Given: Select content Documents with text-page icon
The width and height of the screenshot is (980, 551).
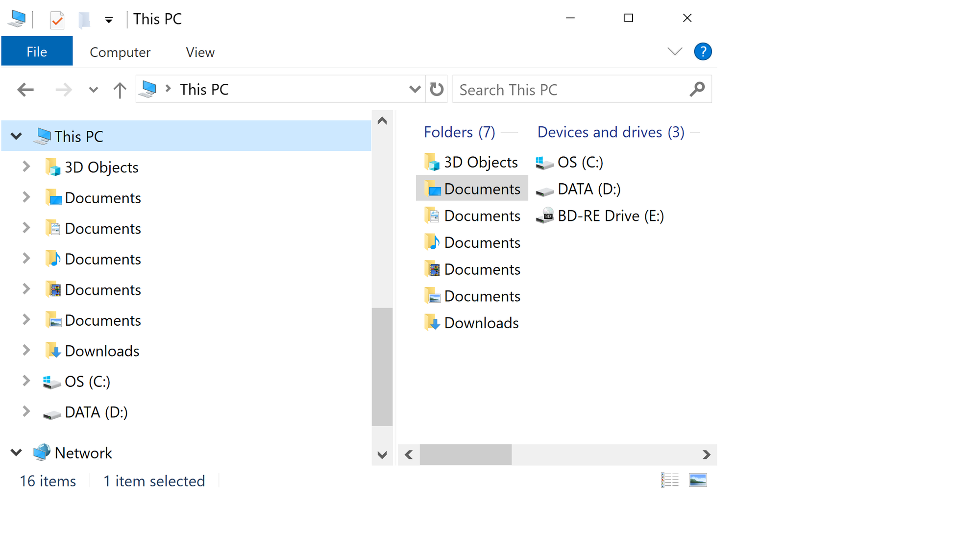Looking at the screenshot, I should click(x=472, y=216).
